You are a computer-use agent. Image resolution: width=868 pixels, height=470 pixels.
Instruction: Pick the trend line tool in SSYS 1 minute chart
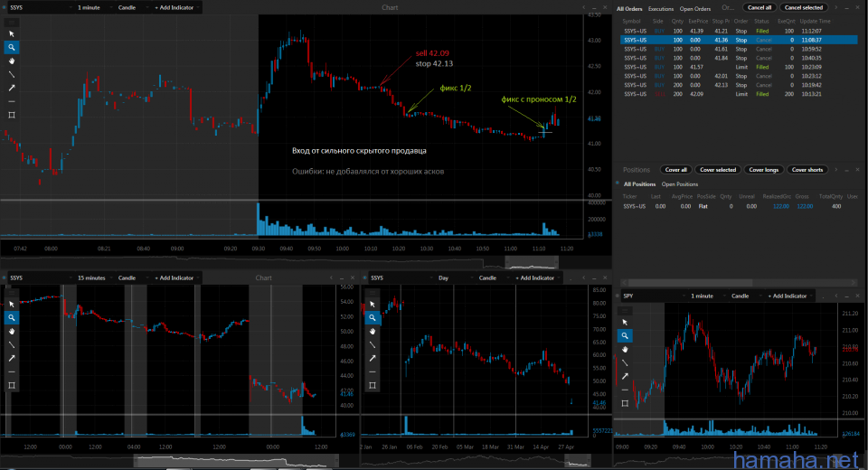coord(12,74)
